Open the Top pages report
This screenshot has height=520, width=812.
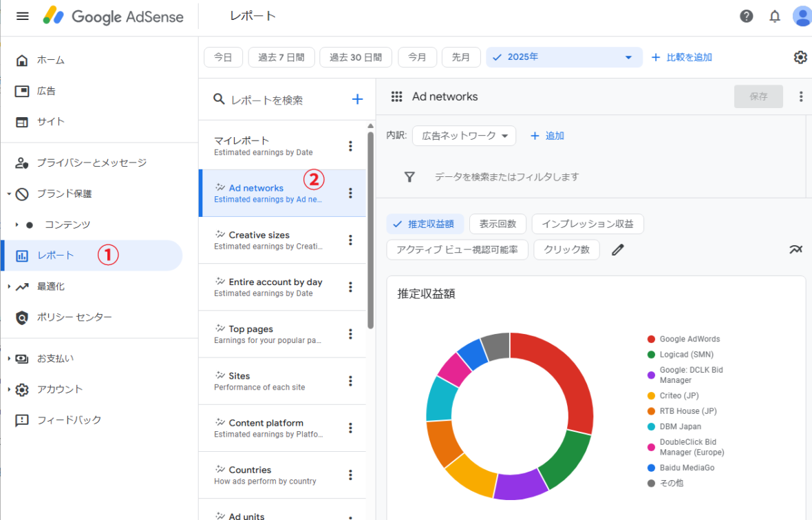tap(282, 334)
